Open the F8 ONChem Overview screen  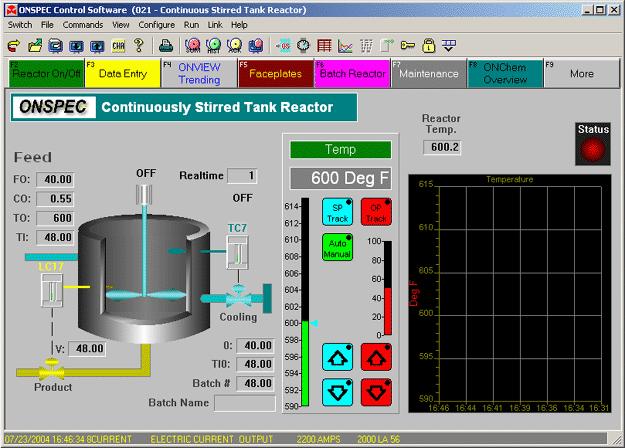click(505, 73)
